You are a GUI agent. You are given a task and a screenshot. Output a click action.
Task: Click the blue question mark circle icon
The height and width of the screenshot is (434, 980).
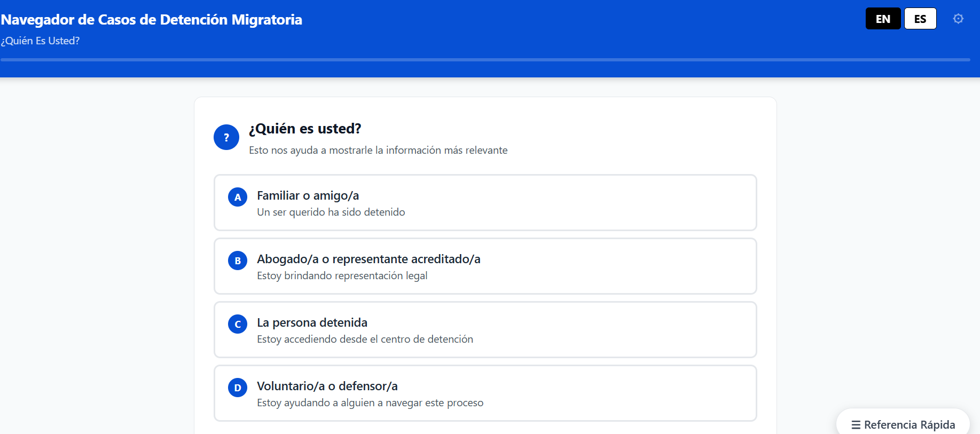pyautogui.click(x=226, y=137)
